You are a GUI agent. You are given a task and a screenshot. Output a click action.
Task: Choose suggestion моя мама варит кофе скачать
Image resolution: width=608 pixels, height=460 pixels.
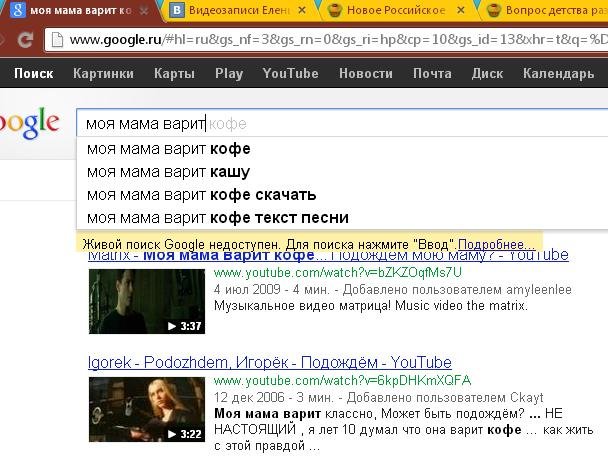pos(342,195)
